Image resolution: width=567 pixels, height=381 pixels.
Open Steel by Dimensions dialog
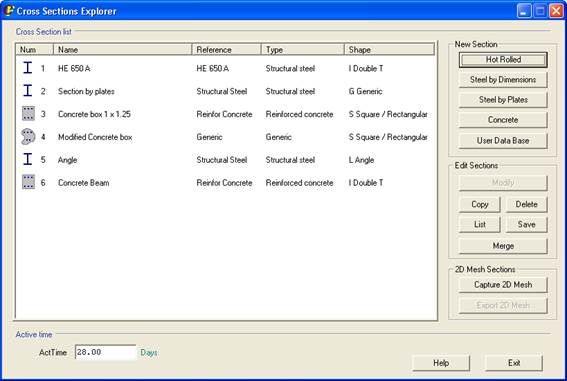click(503, 80)
